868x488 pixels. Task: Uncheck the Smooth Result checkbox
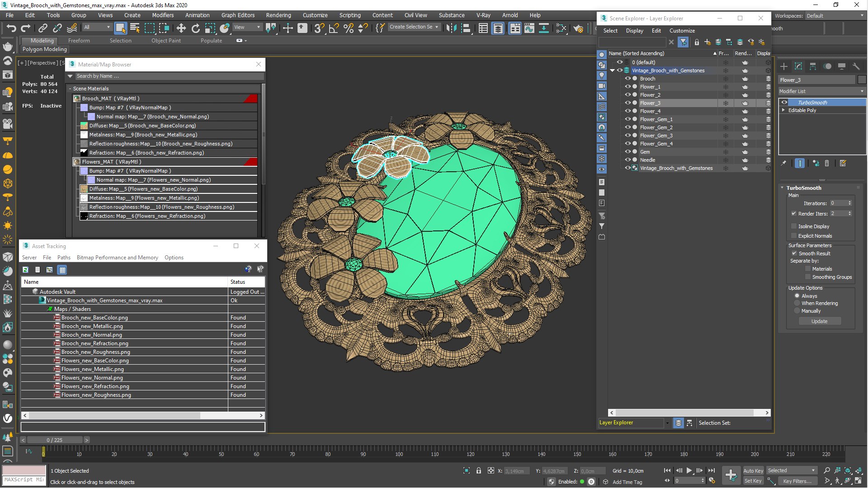(794, 253)
